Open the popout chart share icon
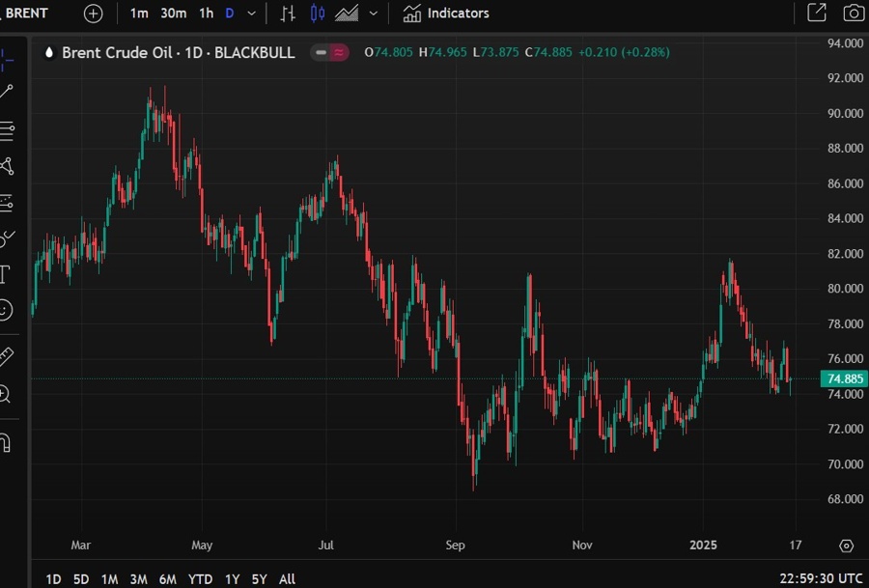The image size is (869, 588). (817, 14)
